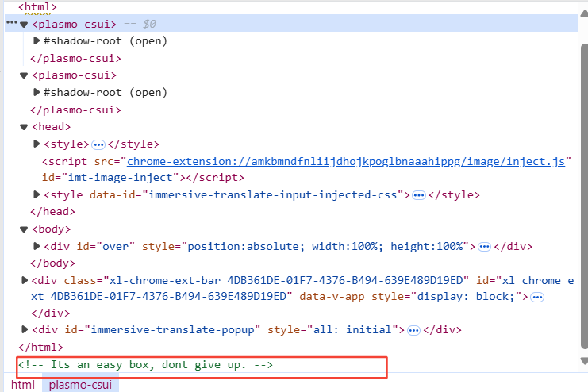Select the html breadcrumb item
Image resolution: width=588 pixels, height=392 pixels.
(x=23, y=385)
